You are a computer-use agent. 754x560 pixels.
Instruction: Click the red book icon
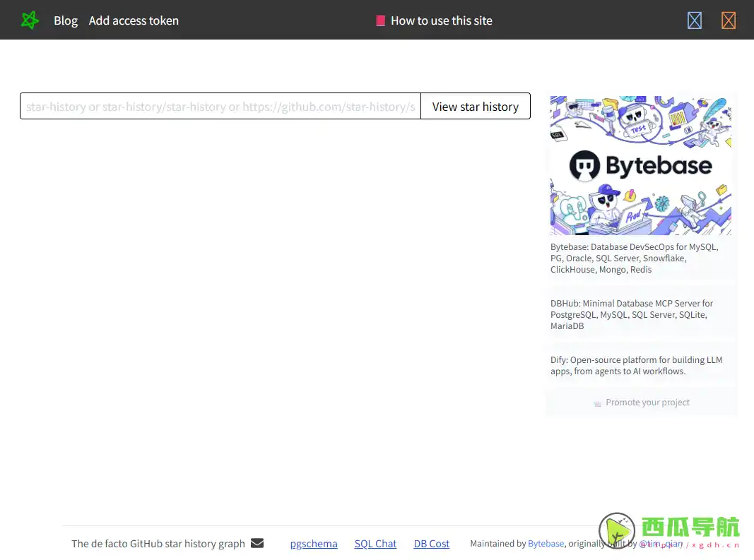380,20
